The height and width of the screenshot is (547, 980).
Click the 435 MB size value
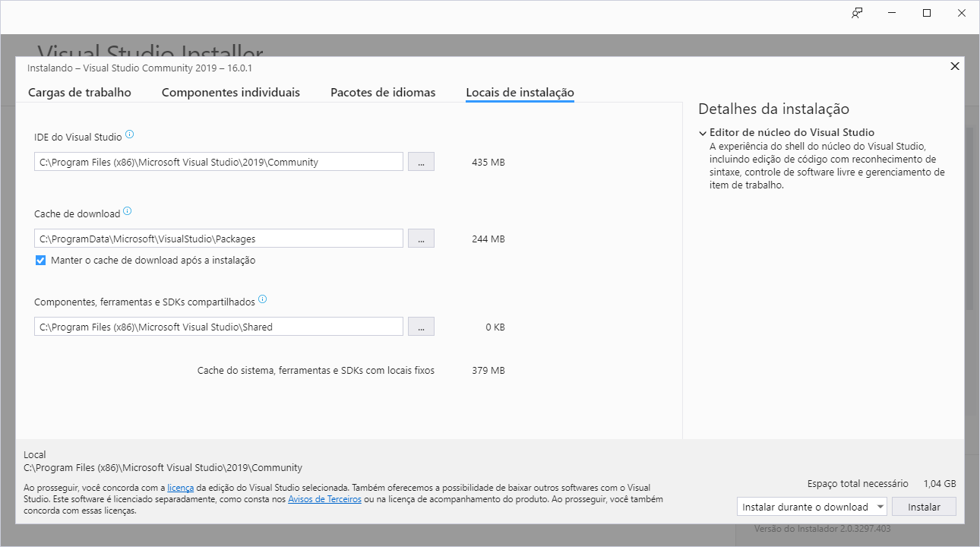[x=488, y=163]
